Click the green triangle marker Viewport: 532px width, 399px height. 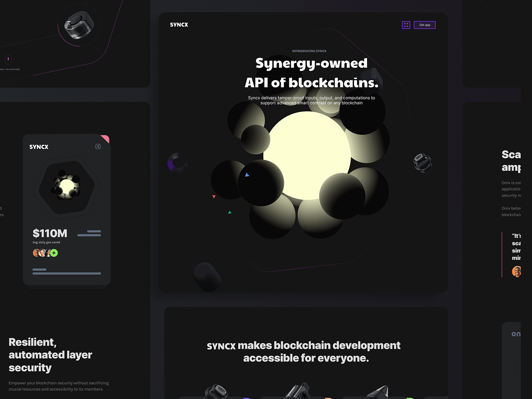pos(230,212)
